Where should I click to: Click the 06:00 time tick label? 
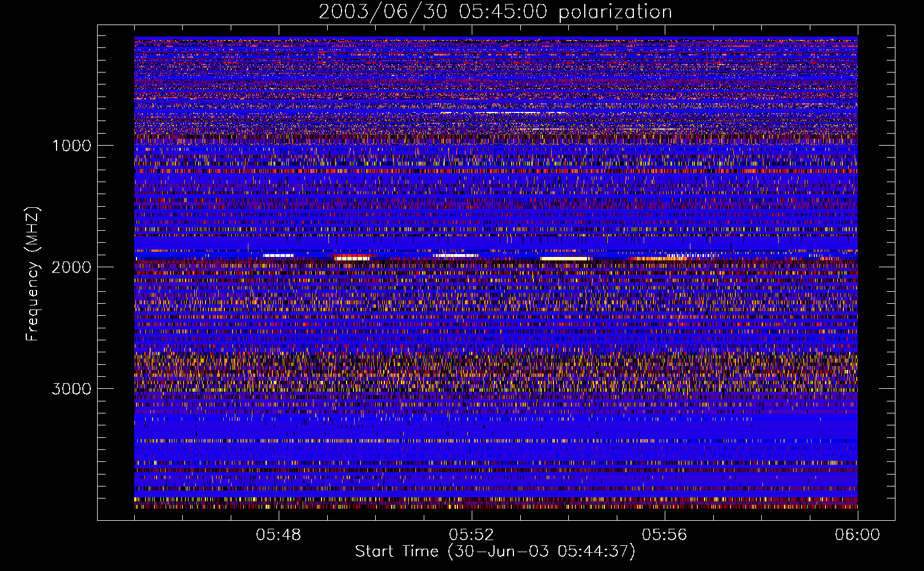[x=858, y=535]
